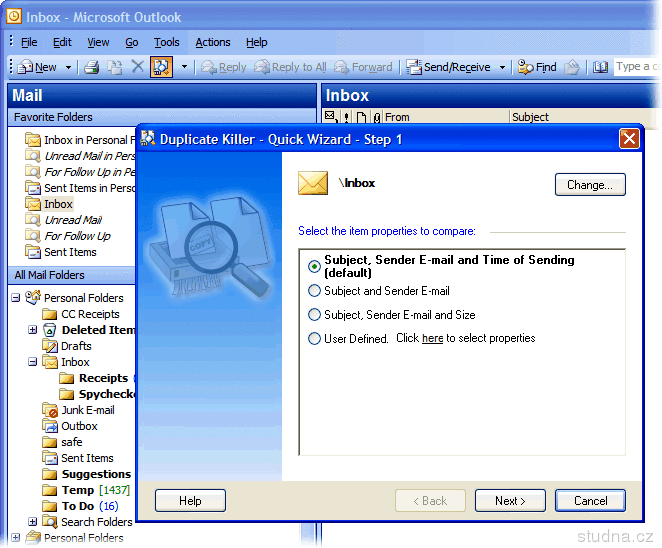Click the Move to Folder toolbar icon
The image size is (662, 548).
tap(114, 67)
